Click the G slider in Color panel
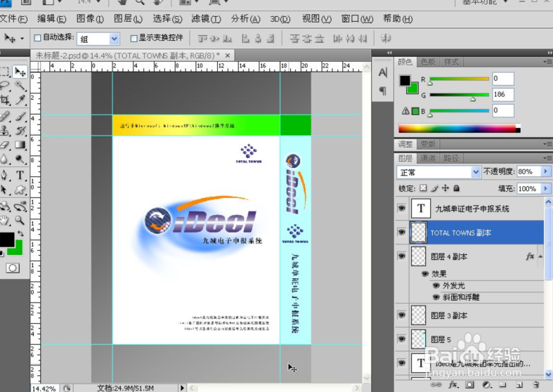The height and width of the screenshot is (392, 553). click(459, 95)
